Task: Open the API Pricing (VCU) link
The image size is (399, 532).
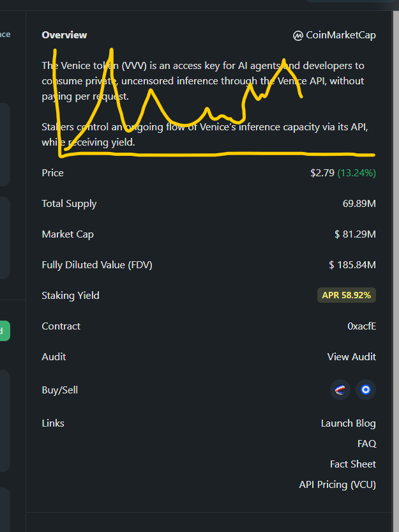Action: pos(337,485)
